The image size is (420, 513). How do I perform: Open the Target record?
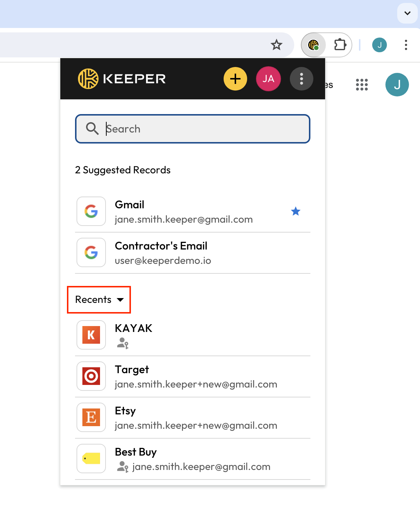click(x=193, y=376)
